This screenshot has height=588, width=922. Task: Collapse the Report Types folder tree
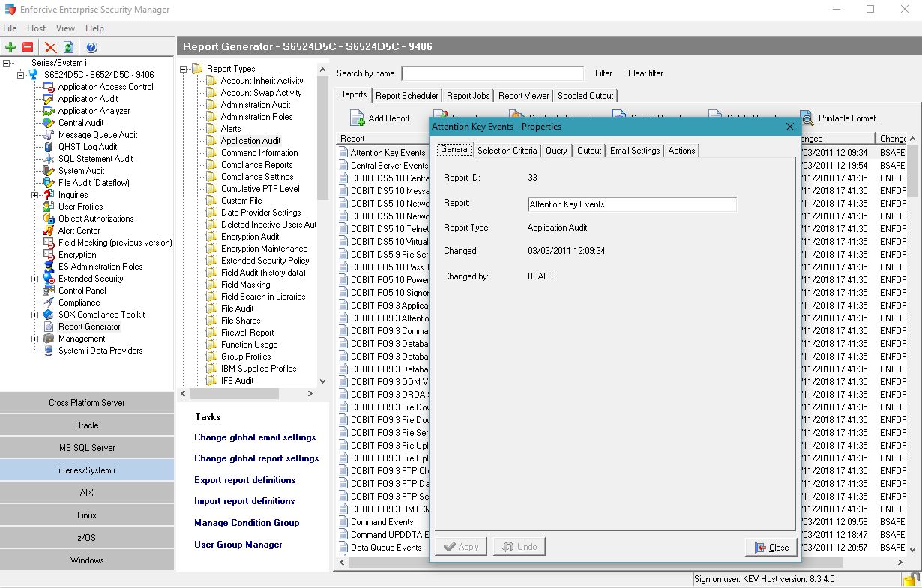click(184, 69)
